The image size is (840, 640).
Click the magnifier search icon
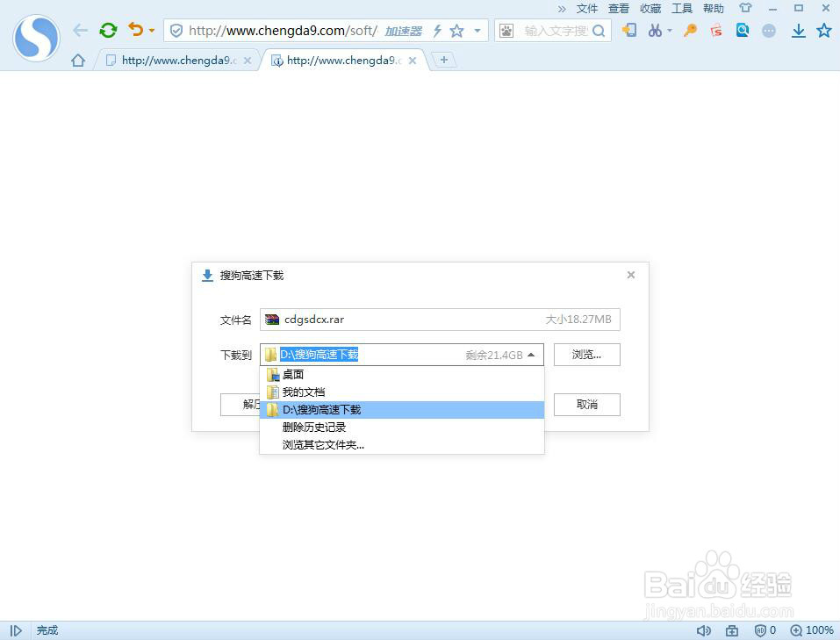[599, 31]
